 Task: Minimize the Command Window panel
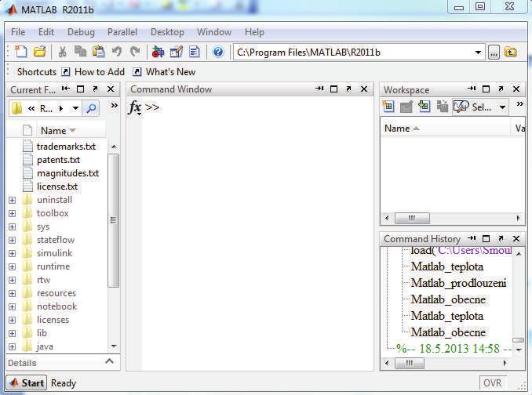coord(319,89)
